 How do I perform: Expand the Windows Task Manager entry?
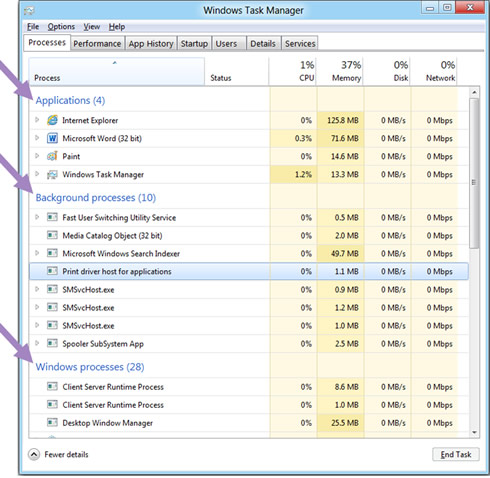37,174
